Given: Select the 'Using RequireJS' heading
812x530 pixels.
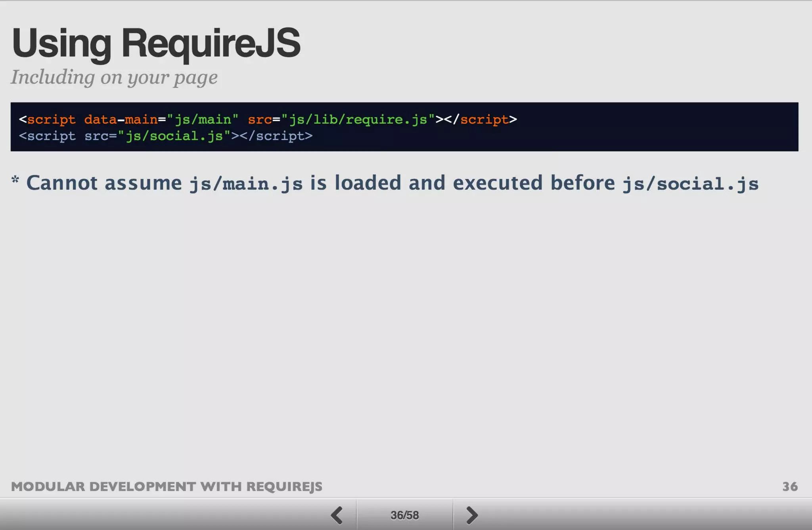Looking at the screenshot, I should pyautogui.click(x=156, y=44).
